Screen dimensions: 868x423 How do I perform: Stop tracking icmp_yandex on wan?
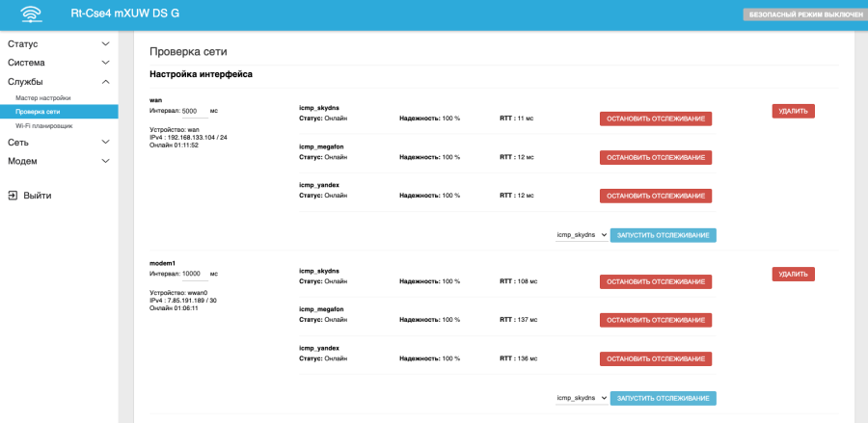pyautogui.click(x=656, y=196)
